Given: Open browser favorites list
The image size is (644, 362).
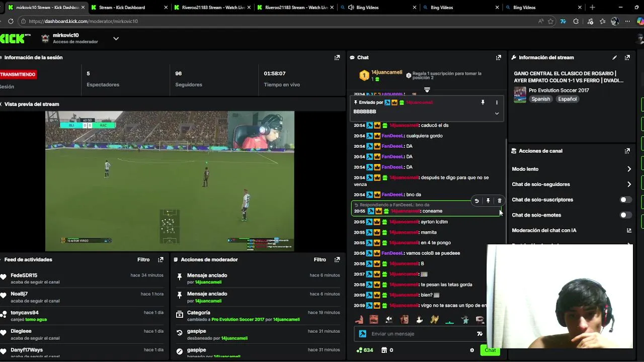Looking at the screenshot, I should (602, 21).
